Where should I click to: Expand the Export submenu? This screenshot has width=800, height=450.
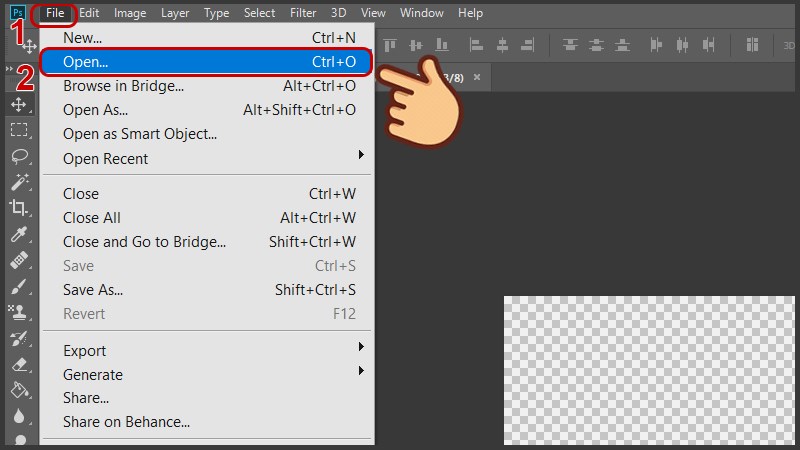[206, 351]
